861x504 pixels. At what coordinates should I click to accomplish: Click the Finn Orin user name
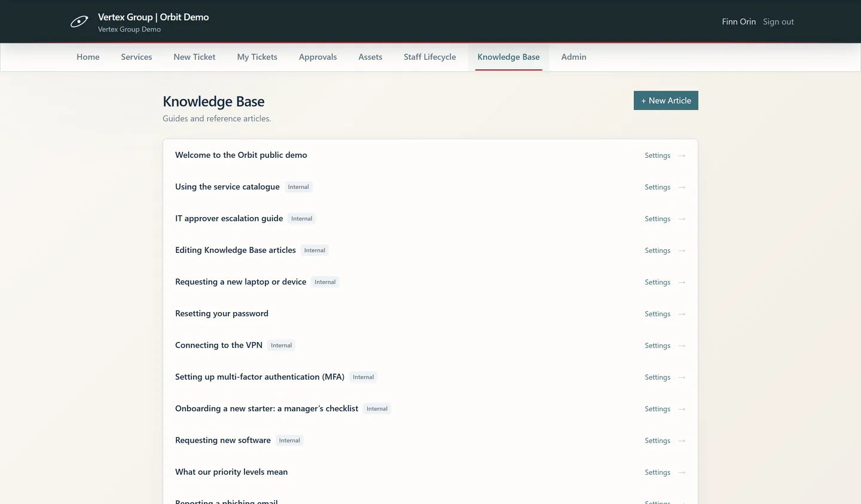(738, 22)
